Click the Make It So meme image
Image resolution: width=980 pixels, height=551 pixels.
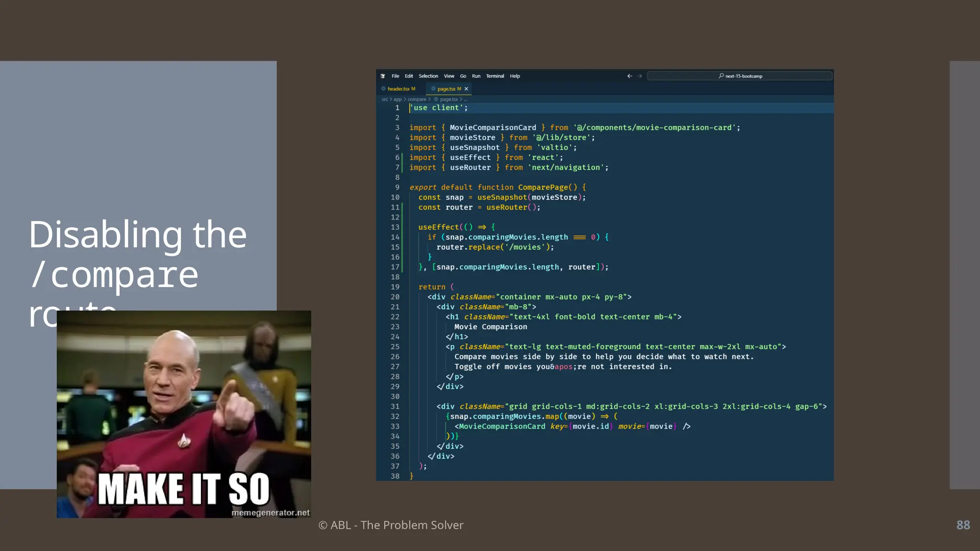tap(184, 414)
